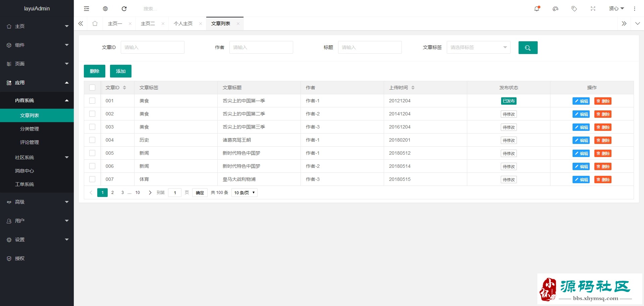Focus the 文章ID input field

click(153, 47)
